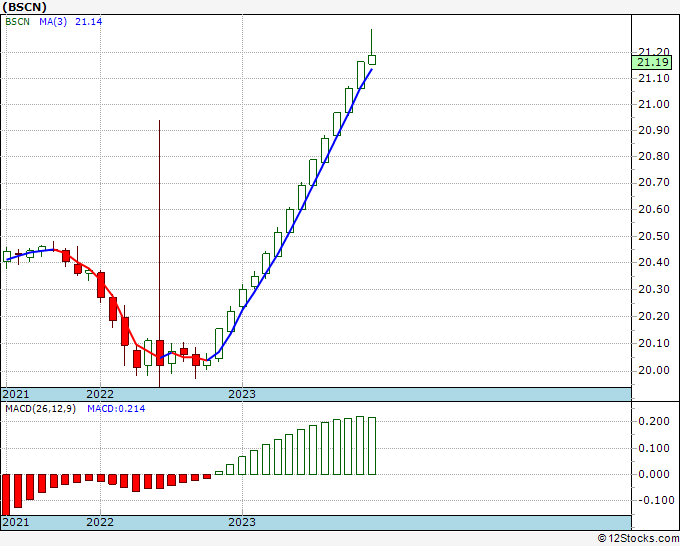Click the first small green MACD bar
This screenshot has width=680, height=546.
click(219, 473)
